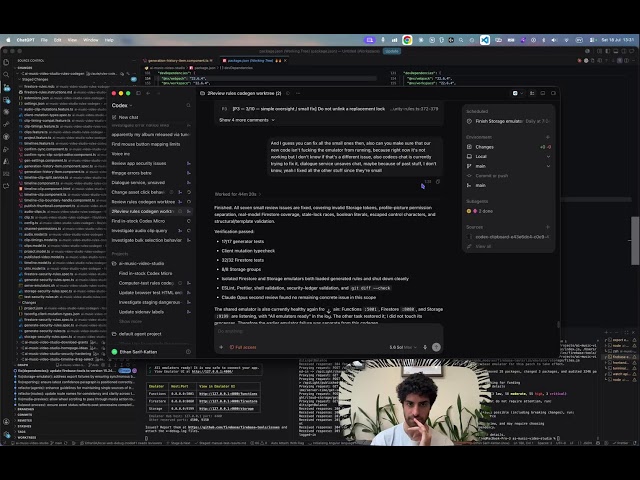Copy the user message via copy icon
640x480 pixels.
(438, 182)
